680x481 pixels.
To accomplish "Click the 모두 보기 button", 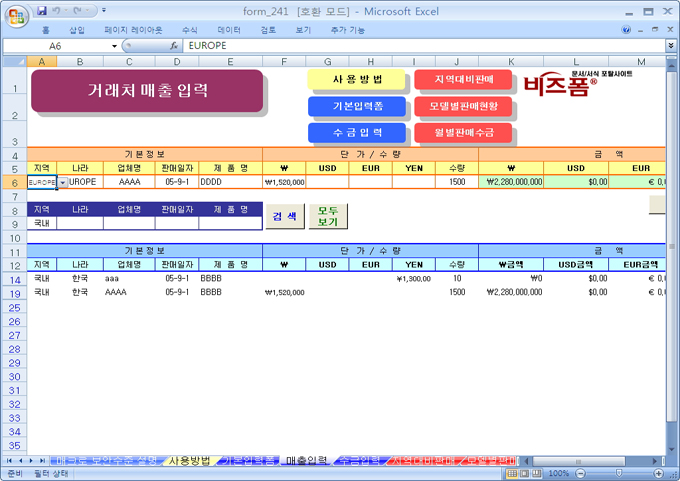I will tap(328, 216).
